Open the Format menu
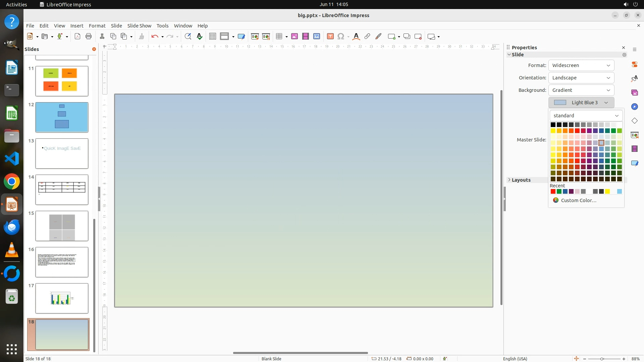 coord(97,26)
